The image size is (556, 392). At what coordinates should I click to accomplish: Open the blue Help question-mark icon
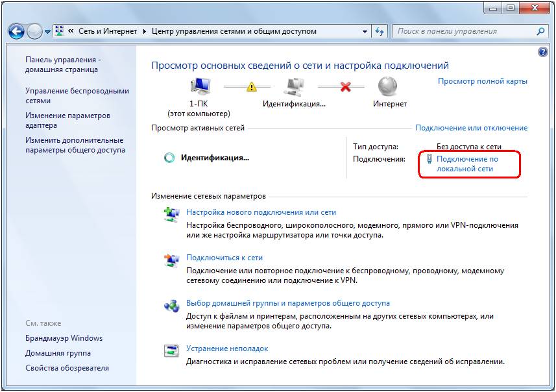pos(543,52)
